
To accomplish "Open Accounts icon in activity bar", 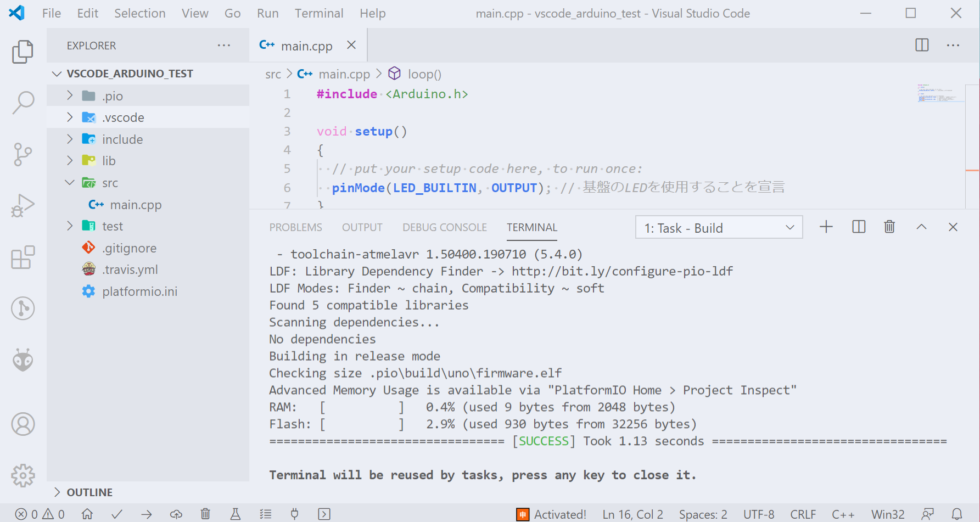I will tap(23, 424).
